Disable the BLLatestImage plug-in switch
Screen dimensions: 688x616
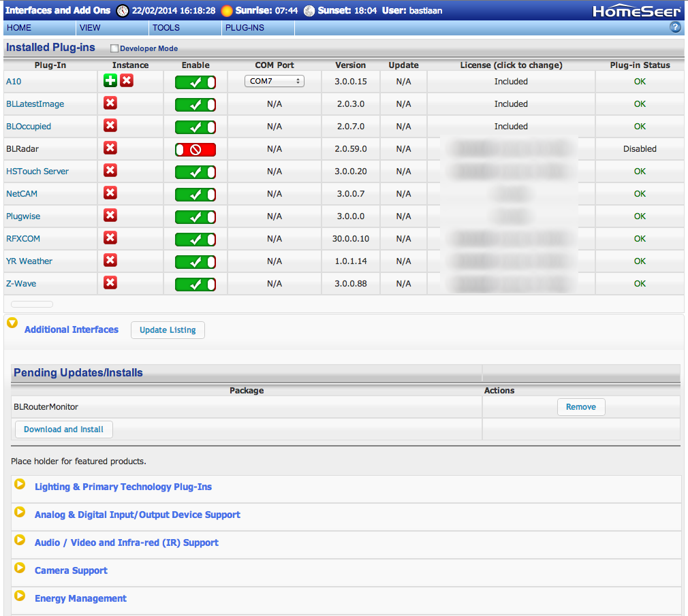tap(196, 104)
